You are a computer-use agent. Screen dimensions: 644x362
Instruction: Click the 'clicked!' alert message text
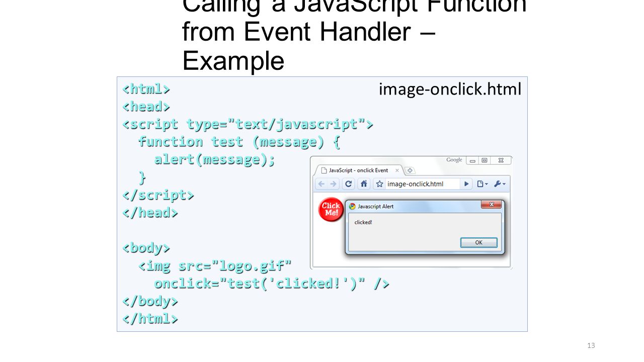click(x=363, y=222)
